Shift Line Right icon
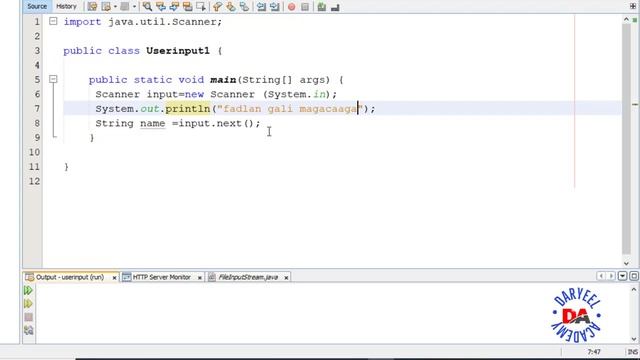This screenshot has height=360, width=640. pos(275,7)
